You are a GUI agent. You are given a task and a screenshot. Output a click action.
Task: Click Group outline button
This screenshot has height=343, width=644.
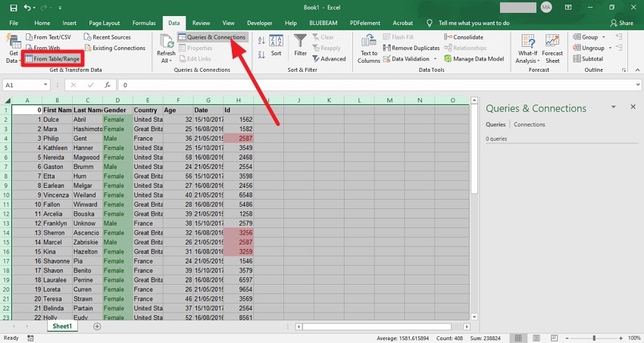point(585,37)
